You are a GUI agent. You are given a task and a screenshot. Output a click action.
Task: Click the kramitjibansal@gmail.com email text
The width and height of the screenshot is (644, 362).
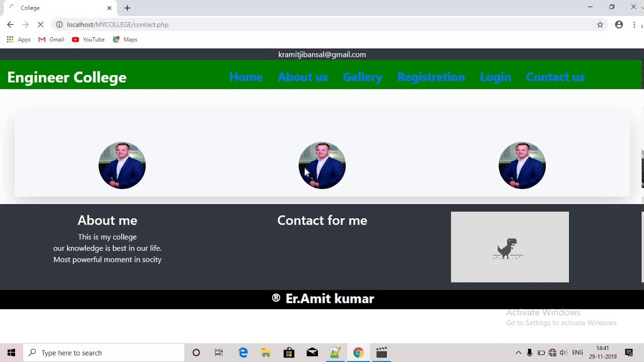point(322,54)
